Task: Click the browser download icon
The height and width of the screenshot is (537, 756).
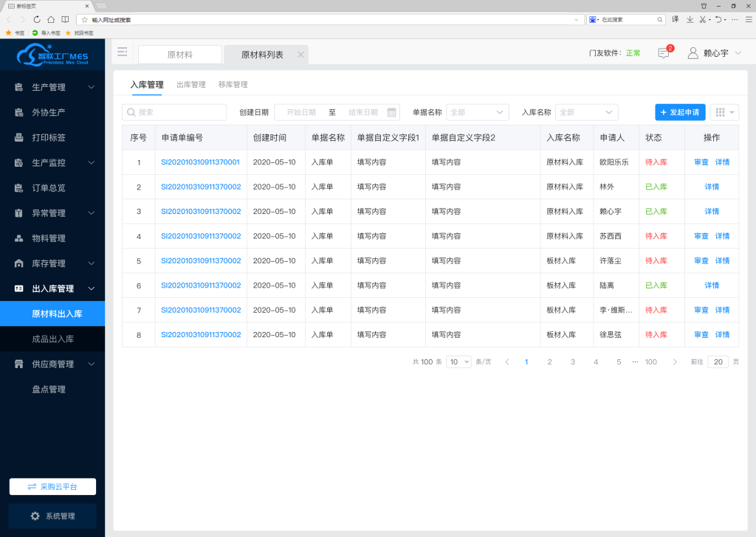Action: pyautogui.click(x=690, y=19)
